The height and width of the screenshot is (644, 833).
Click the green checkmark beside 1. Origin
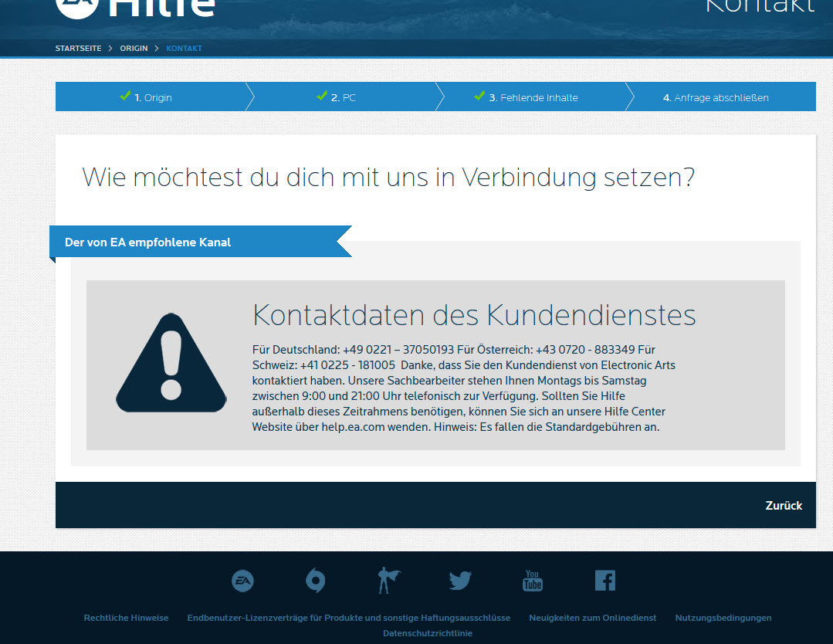[125, 96]
